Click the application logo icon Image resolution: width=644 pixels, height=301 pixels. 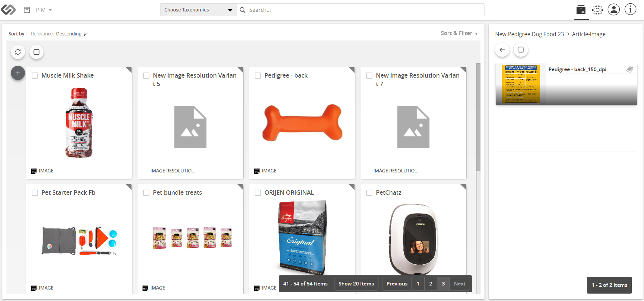pyautogui.click(x=8, y=10)
